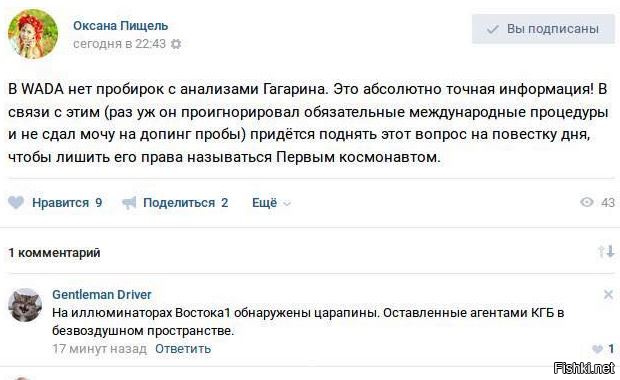This screenshot has height=380, width=620.
Task: Click the 17 минут назад comment timestamp
Action: click(99, 349)
